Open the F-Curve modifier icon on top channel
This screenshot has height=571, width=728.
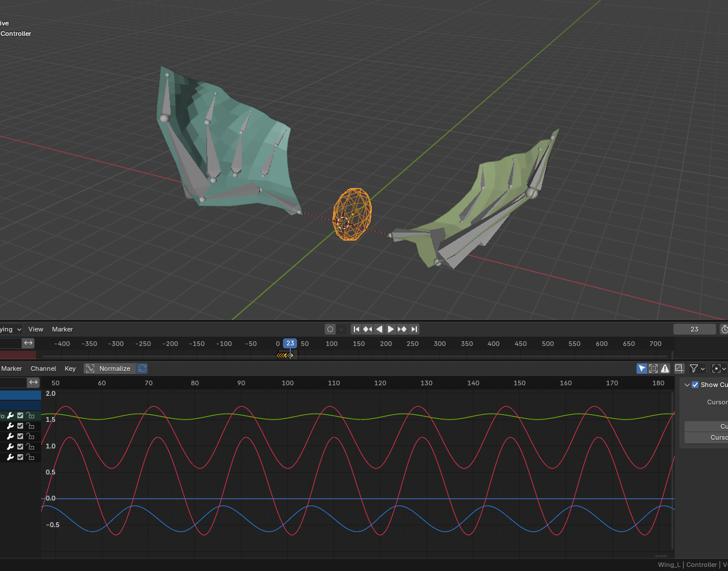[10, 415]
